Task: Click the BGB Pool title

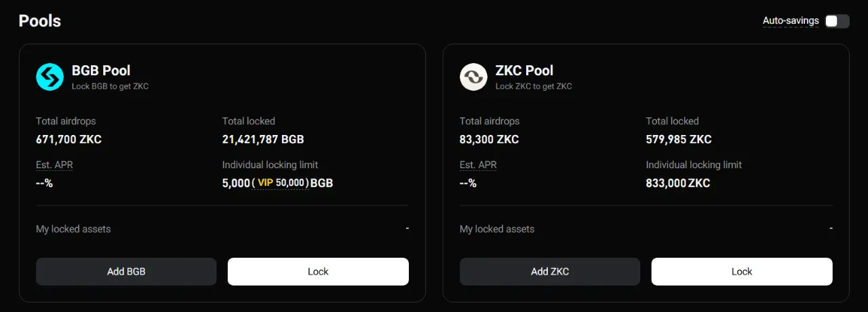Action: click(x=101, y=71)
